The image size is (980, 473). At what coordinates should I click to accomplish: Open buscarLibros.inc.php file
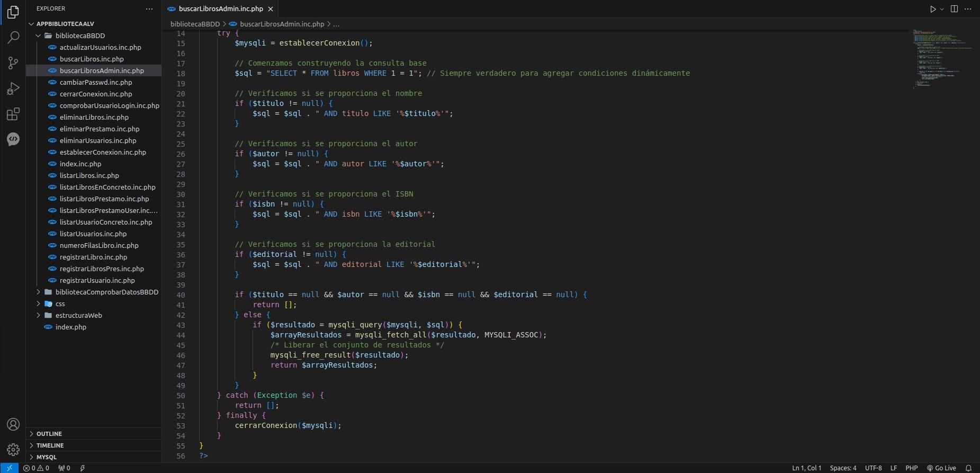(x=94, y=59)
